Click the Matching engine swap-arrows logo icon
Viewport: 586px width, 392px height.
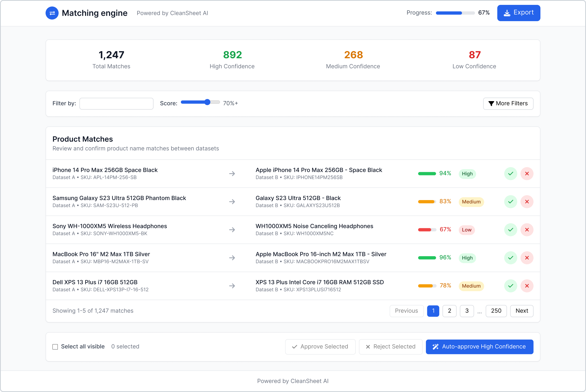click(52, 13)
